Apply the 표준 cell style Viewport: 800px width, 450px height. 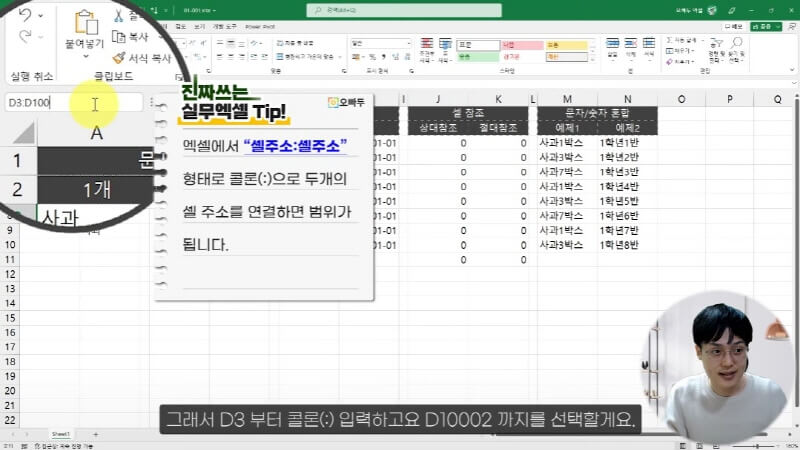pyautogui.click(x=478, y=45)
